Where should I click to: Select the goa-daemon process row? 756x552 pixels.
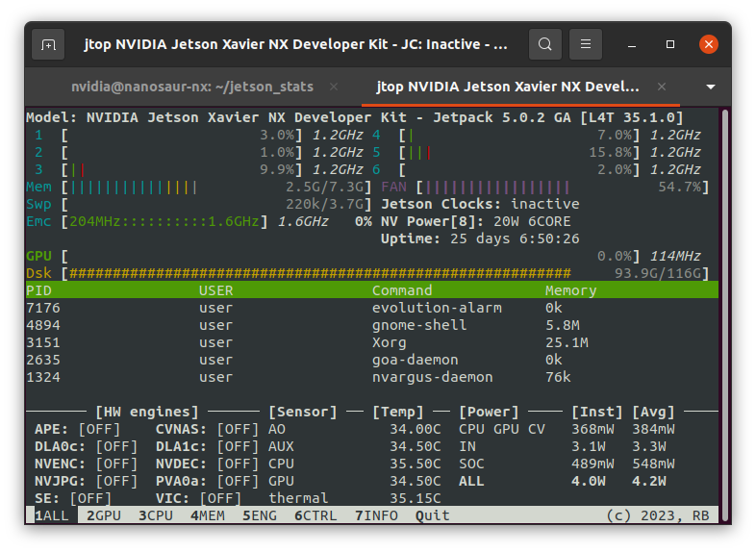coord(371,360)
